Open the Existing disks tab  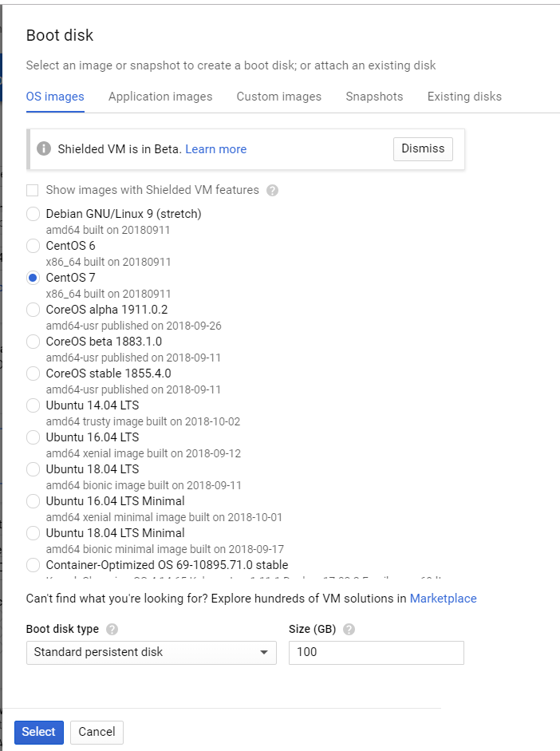pyautogui.click(x=464, y=97)
